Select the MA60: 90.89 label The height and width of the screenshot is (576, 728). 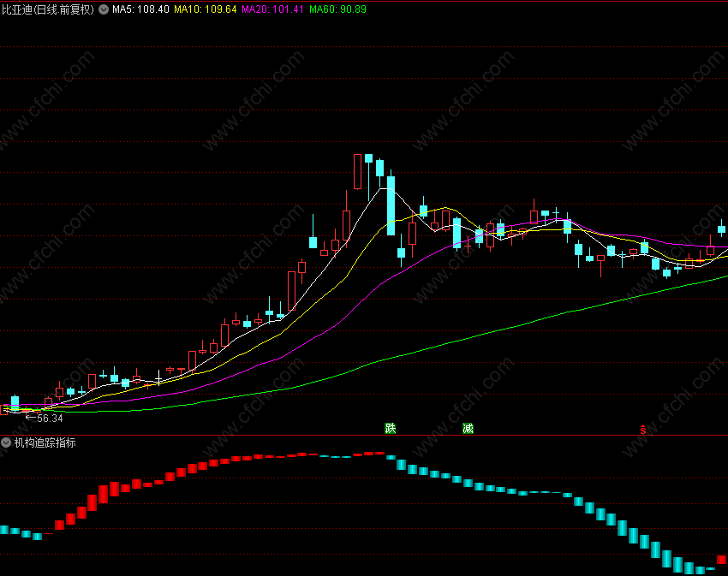click(337, 9)
